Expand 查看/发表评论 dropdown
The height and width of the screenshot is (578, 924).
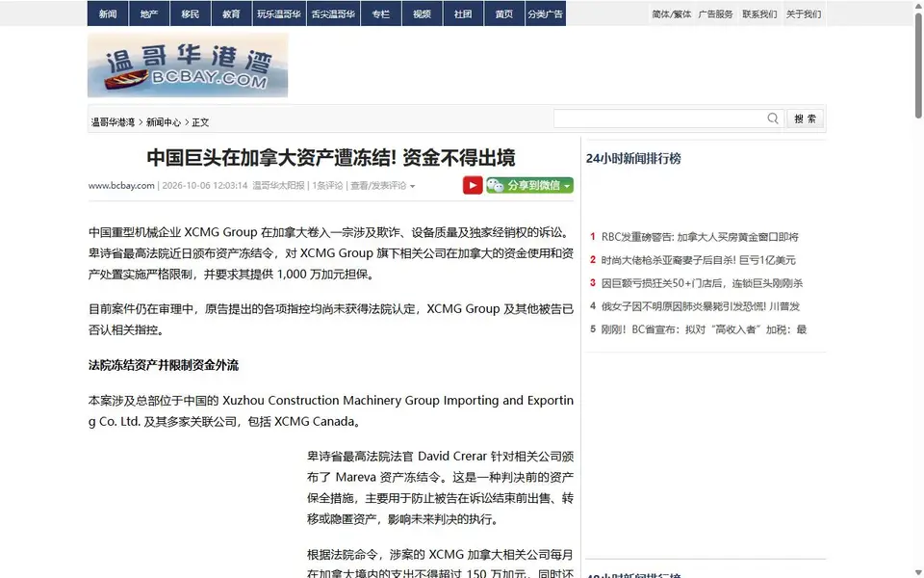[382, 185]
